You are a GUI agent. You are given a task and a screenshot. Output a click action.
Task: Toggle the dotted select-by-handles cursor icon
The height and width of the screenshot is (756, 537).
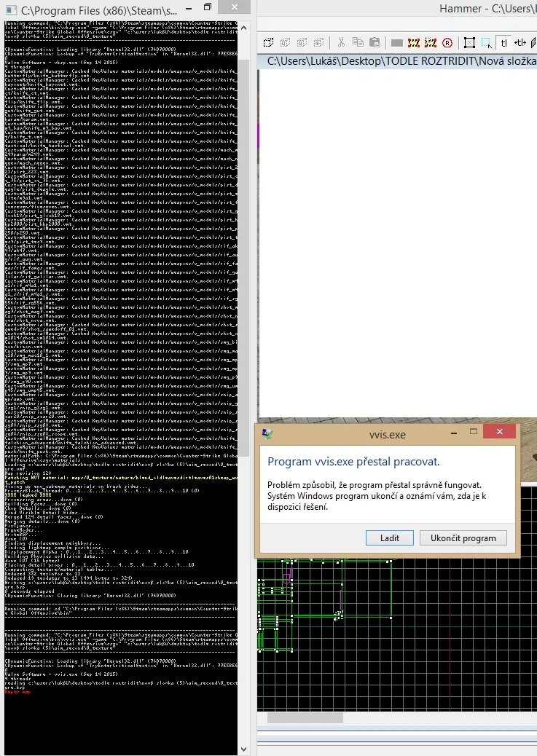(486, 43)
